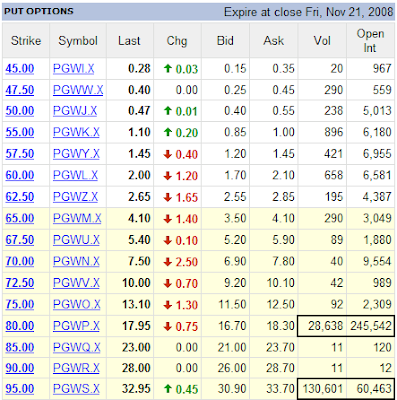Viewport: 397px width, 400px height.
Task: Open the PGWS.X option symbol
Action: pos(76,389)
